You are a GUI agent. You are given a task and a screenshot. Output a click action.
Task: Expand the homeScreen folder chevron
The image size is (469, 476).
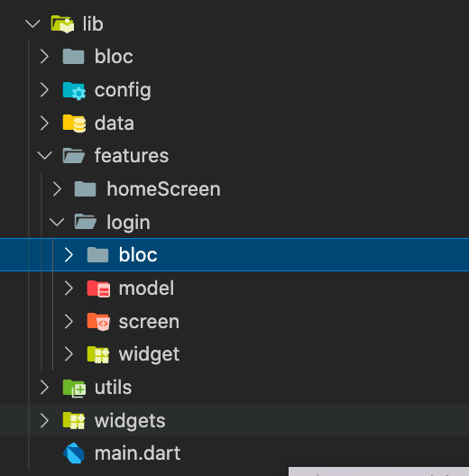[x=57, y=188]
